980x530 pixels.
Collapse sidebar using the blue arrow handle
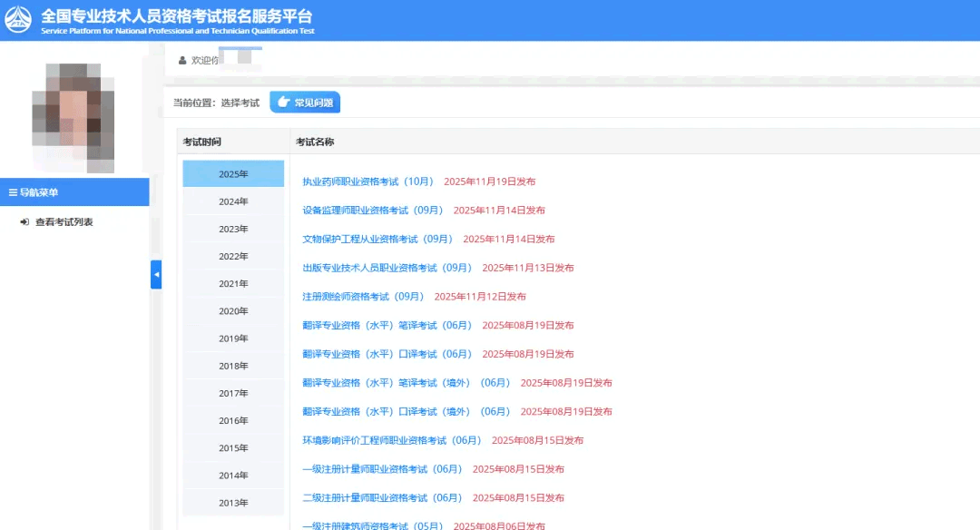(x=156, y=274)
